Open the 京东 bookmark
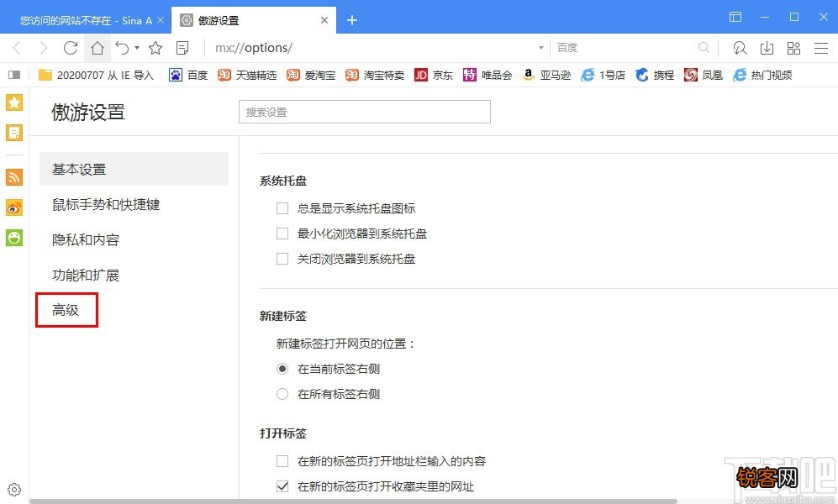The height and width of the screenshot is (504, 838). (x=435, y=75)
